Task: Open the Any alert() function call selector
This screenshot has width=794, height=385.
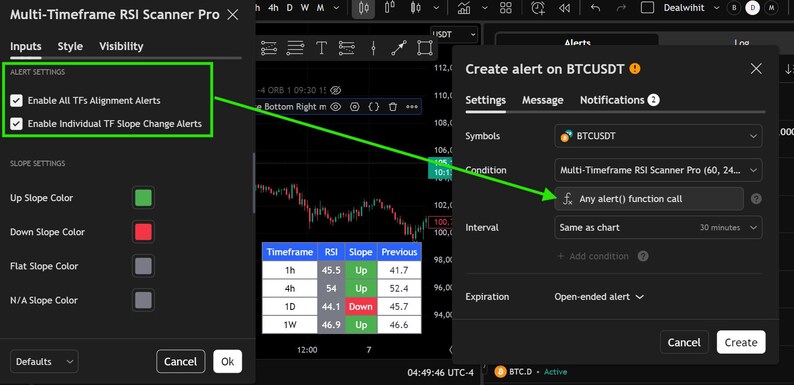Action: click(x=649, y=199)
